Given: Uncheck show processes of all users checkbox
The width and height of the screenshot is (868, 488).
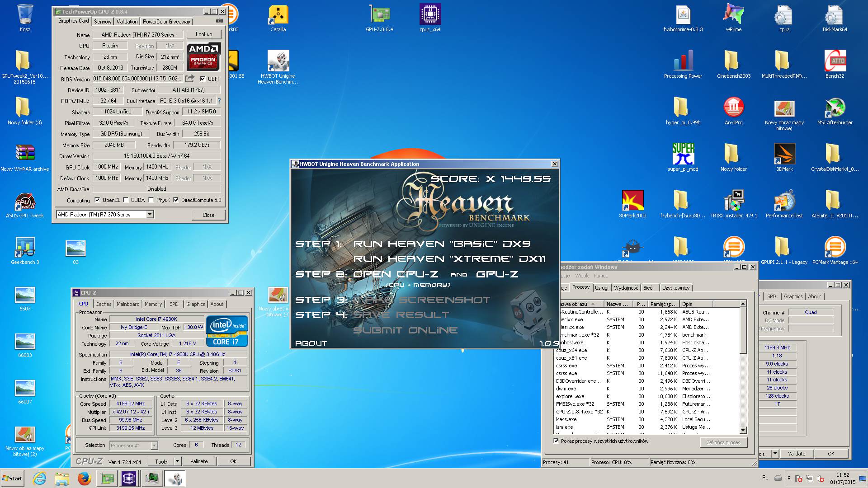Looking at the screenshot, I should click(x=557, y=441).
